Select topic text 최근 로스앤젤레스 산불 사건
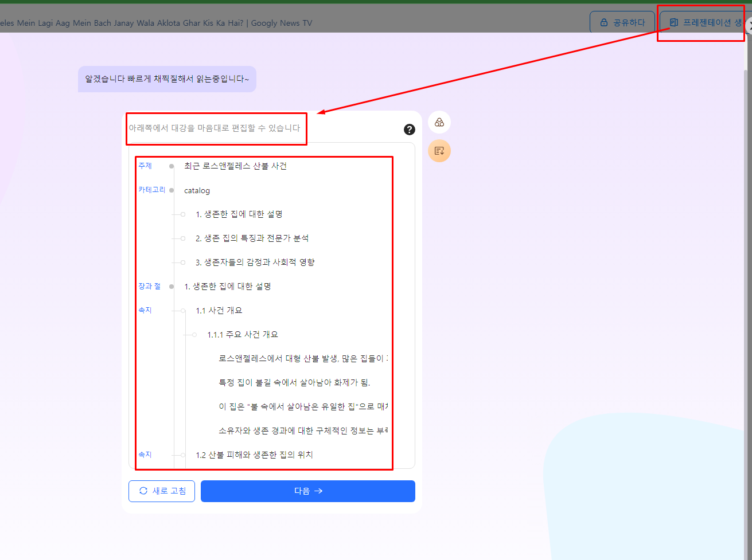The image size is (752, 560). pos(235,166)
